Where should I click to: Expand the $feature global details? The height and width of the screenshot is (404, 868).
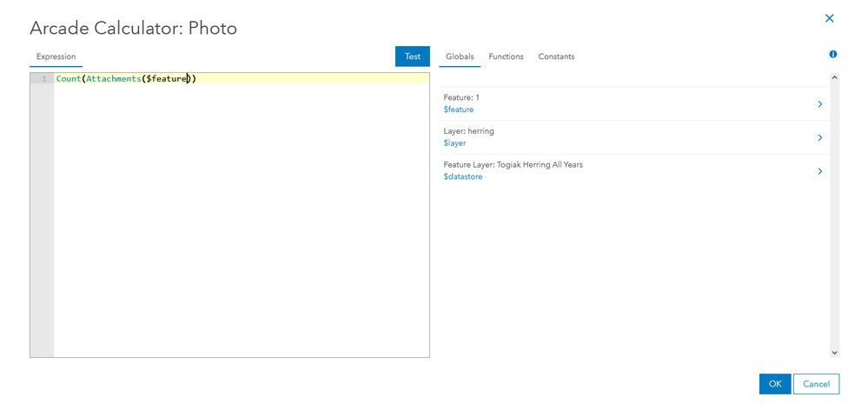point(819,104)
